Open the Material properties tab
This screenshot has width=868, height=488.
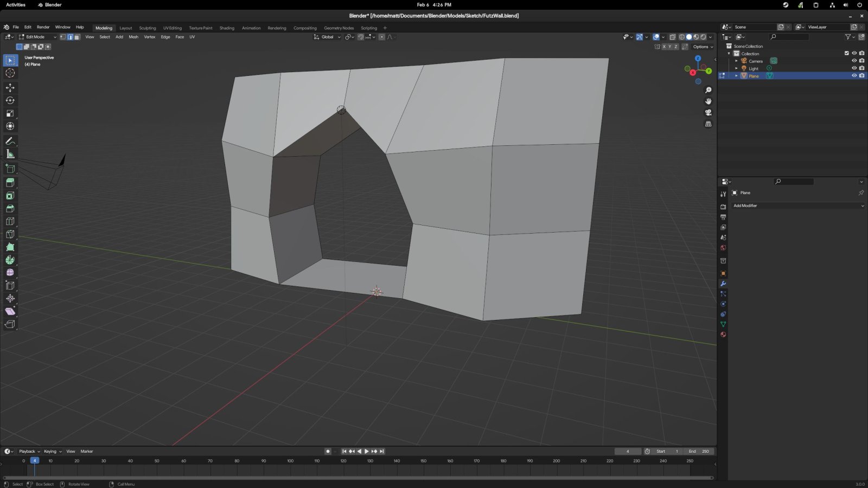723,335
